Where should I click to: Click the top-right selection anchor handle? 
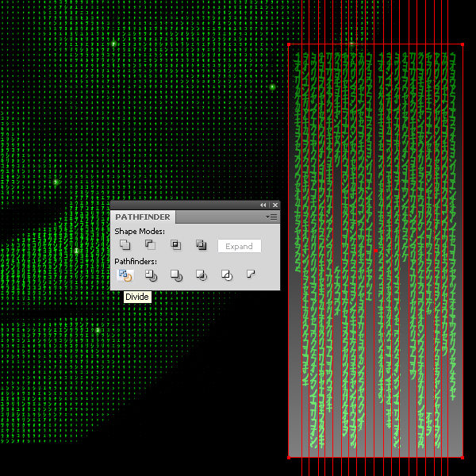pyautogui.click(x=463, y=44)
